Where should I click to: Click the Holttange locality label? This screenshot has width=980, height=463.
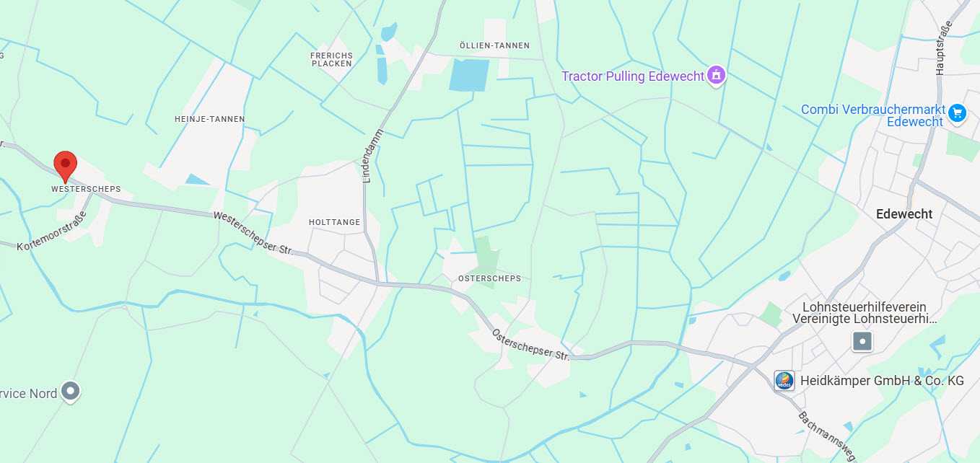[x=334, y=222]
